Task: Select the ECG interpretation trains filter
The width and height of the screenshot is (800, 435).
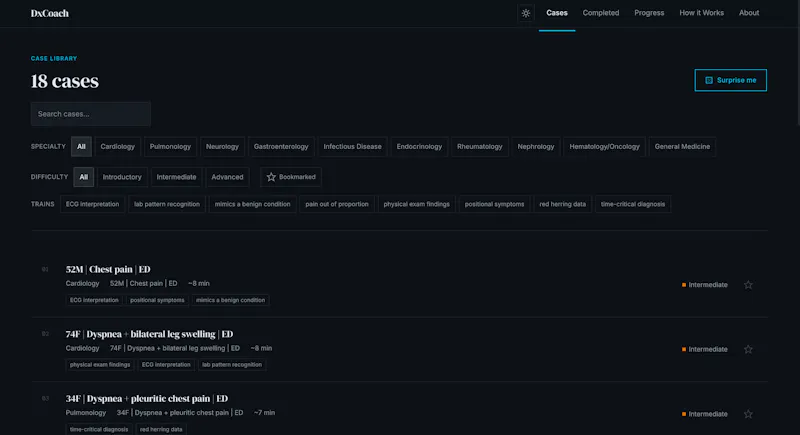Action: [x=92, y=204]
